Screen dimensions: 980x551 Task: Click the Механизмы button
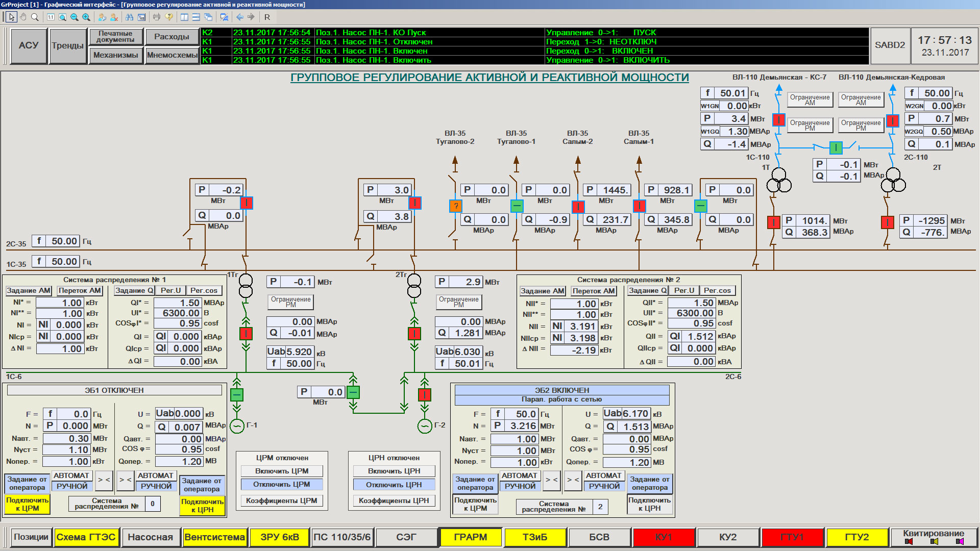pyautogui.click(x=115, y=55)
